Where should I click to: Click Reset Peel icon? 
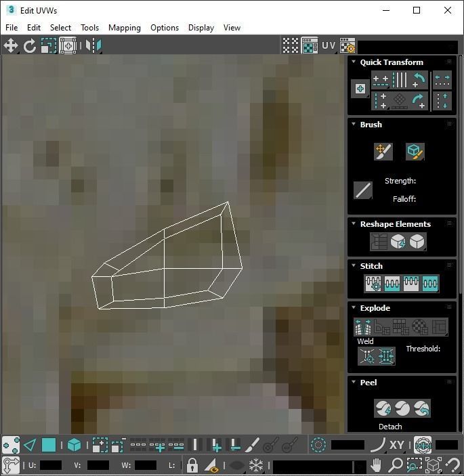click(x=421, y=408)
